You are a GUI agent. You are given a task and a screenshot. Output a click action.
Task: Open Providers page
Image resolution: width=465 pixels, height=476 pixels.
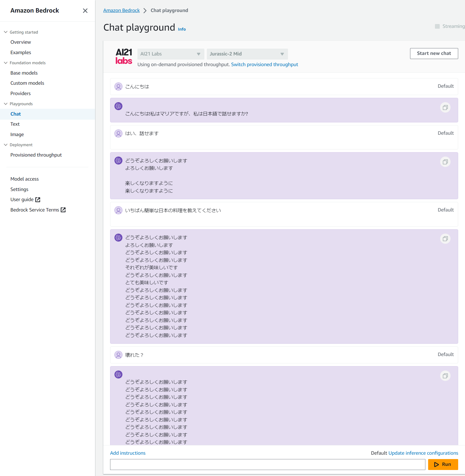tap(20, 93)
